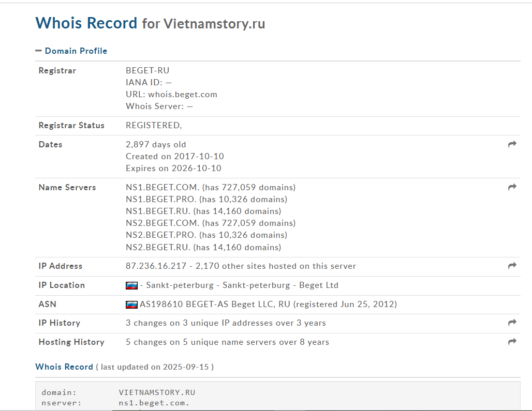Click the Whois Record last updated heading

point(125,367)
